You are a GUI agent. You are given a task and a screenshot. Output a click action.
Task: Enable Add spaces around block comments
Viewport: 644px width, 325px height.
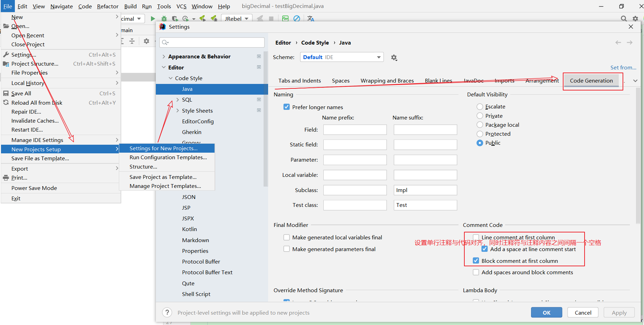(476, 272)
